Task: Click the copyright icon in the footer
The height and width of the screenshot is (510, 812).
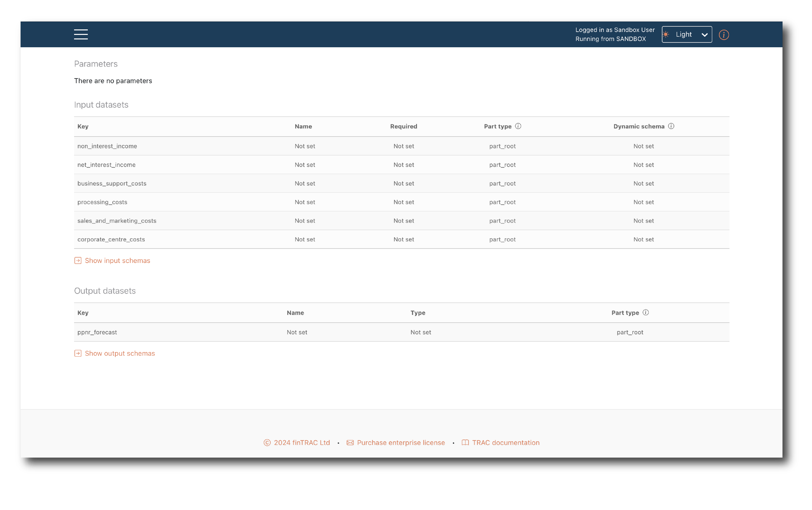Action: [267, 443]
